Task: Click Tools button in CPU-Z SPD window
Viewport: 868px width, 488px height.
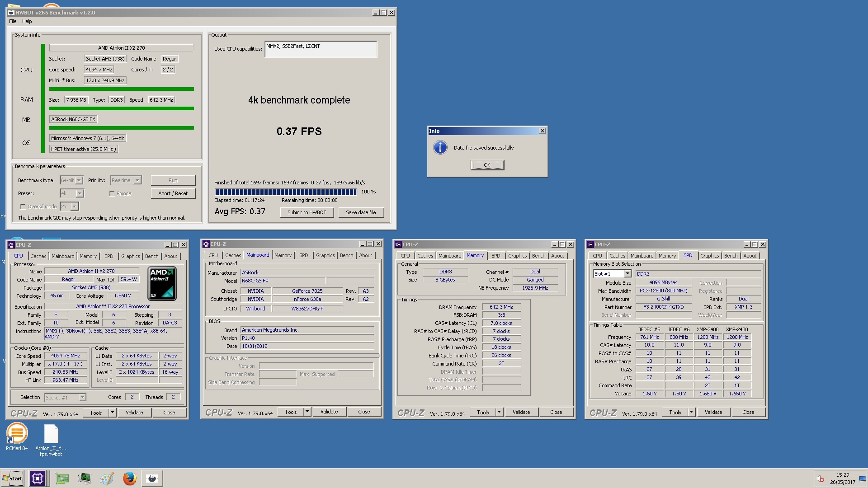Action: point(675,412)
